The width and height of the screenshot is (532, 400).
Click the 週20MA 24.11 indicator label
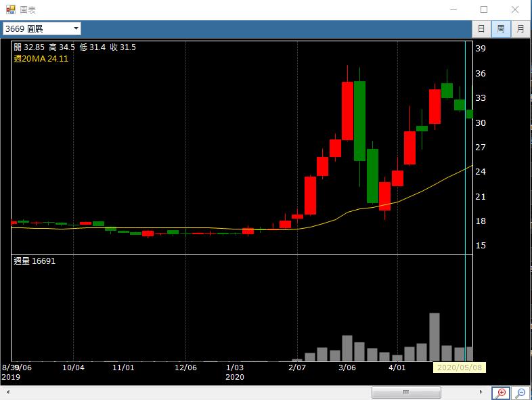pos(41,59)
